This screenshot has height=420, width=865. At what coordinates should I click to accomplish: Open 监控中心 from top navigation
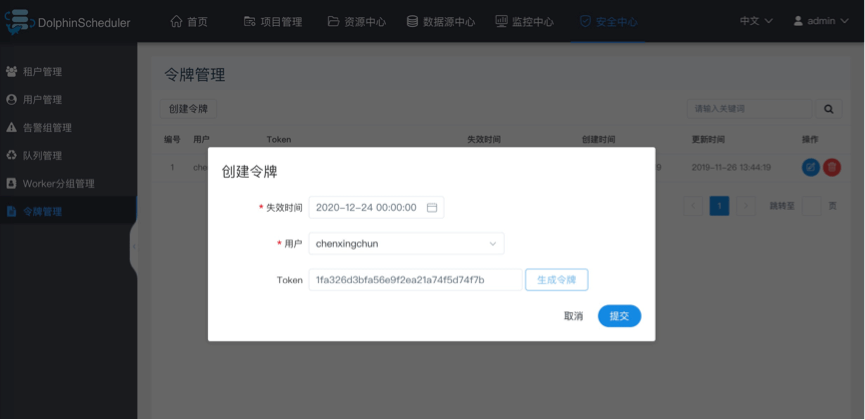(523, 21)
